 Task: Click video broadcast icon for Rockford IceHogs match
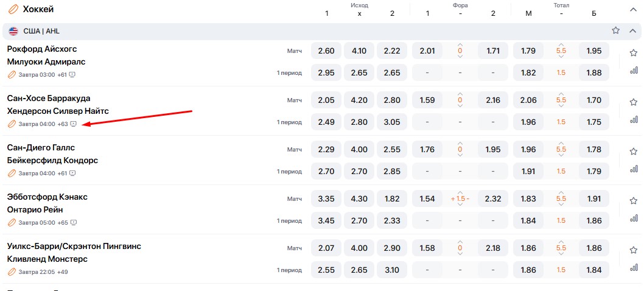(x=72, y=75)
